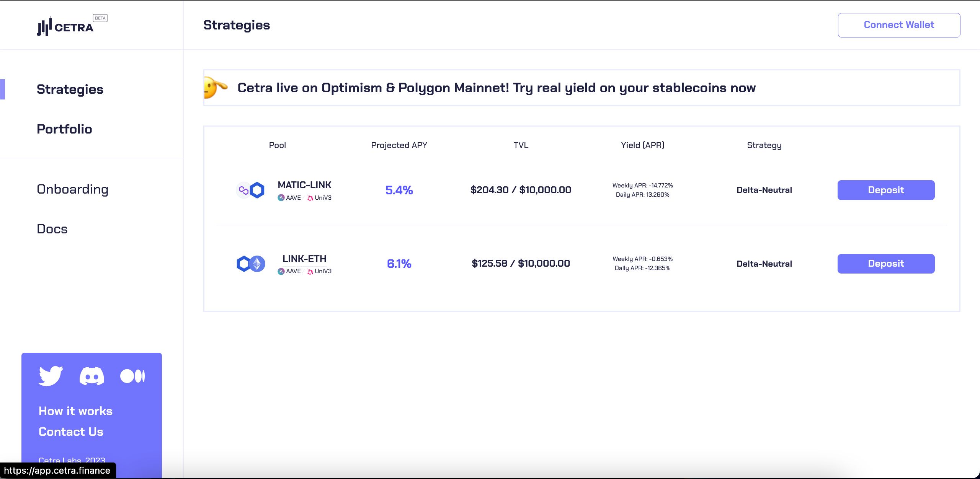Click the Twitter icon in footer
This screenshot has height=479, width=980.
51,375
